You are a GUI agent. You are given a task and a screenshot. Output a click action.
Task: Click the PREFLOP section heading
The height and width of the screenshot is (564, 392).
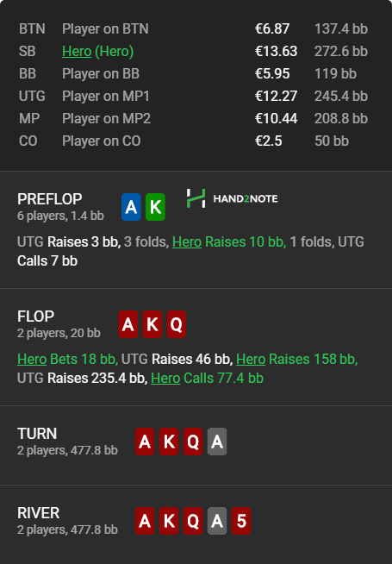pos(50,199)
